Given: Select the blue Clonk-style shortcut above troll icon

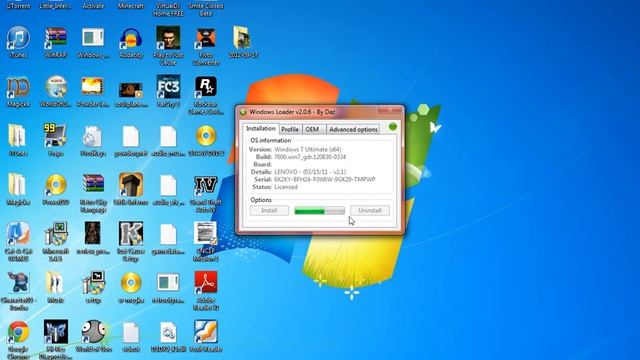Looking at the screenshot, I should [x=18, y=234].
